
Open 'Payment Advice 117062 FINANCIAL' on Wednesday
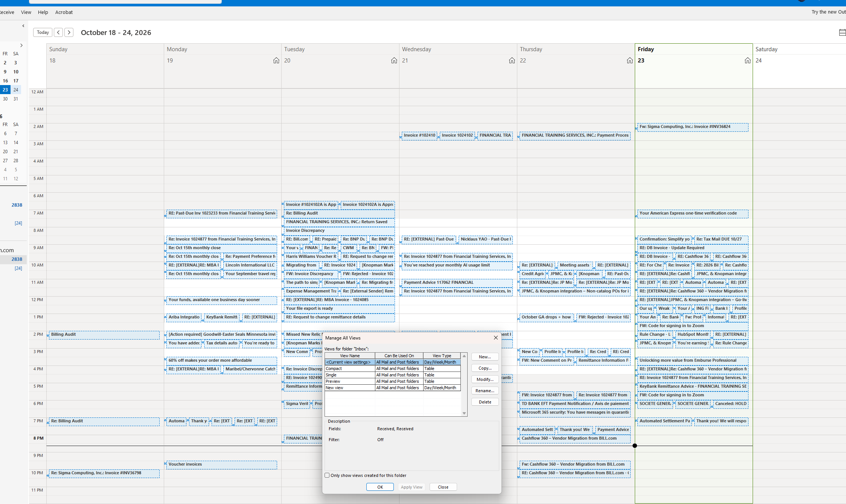pyautogui.click(x=457, y=282)
